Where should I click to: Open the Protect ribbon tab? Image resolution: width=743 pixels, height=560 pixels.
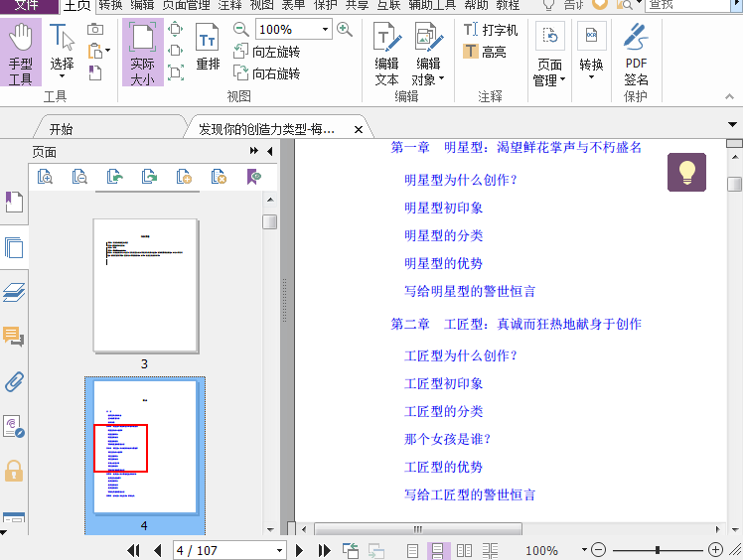326,5
